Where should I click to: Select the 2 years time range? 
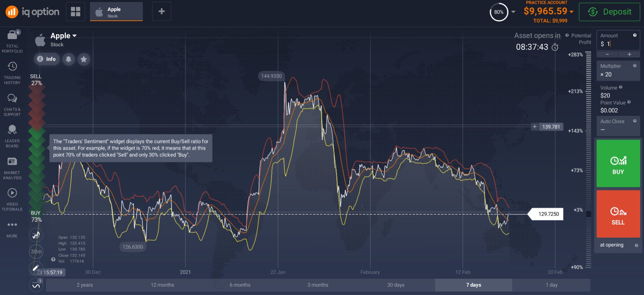(x=85, y=285)
